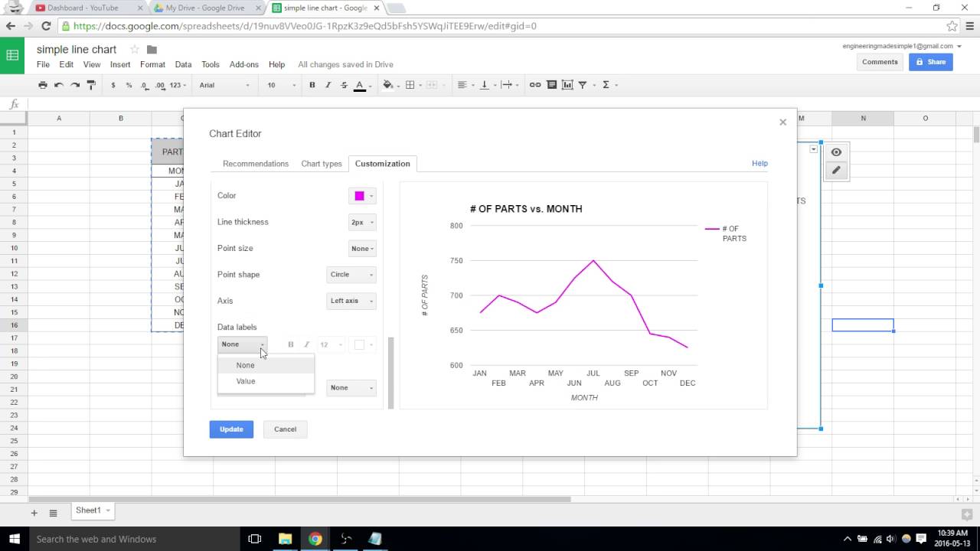Click the Insert link icon
The height and width of the screenshot is (551, 980).
pyautogui.click(x=535, y=85)
